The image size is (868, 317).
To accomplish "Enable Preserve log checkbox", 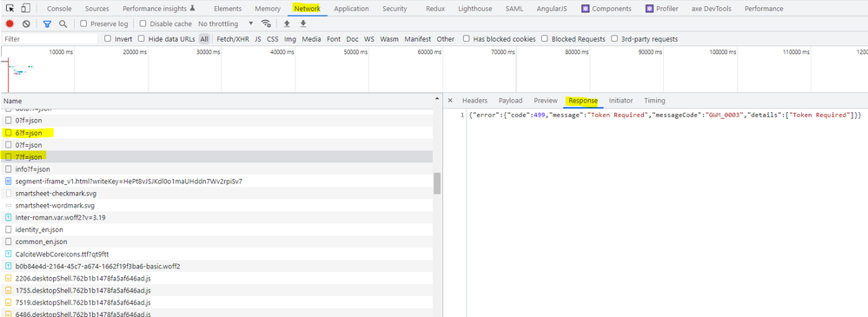I will tap(83, 23).
